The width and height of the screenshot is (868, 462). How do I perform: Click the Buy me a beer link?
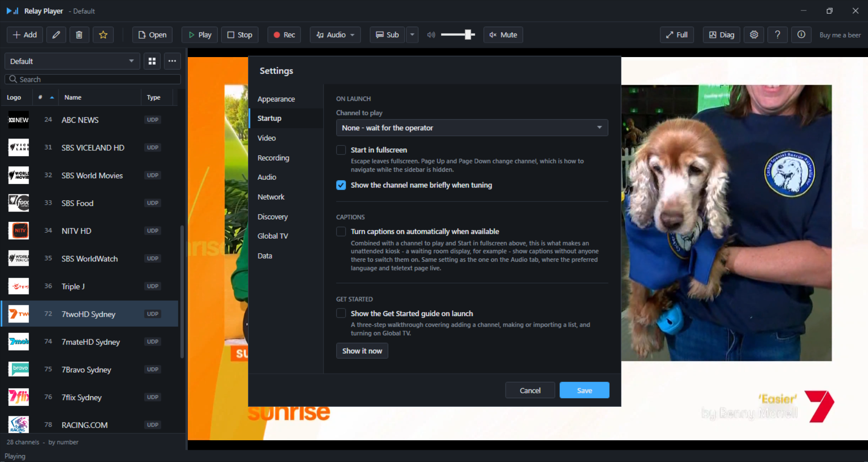point(840,35)
